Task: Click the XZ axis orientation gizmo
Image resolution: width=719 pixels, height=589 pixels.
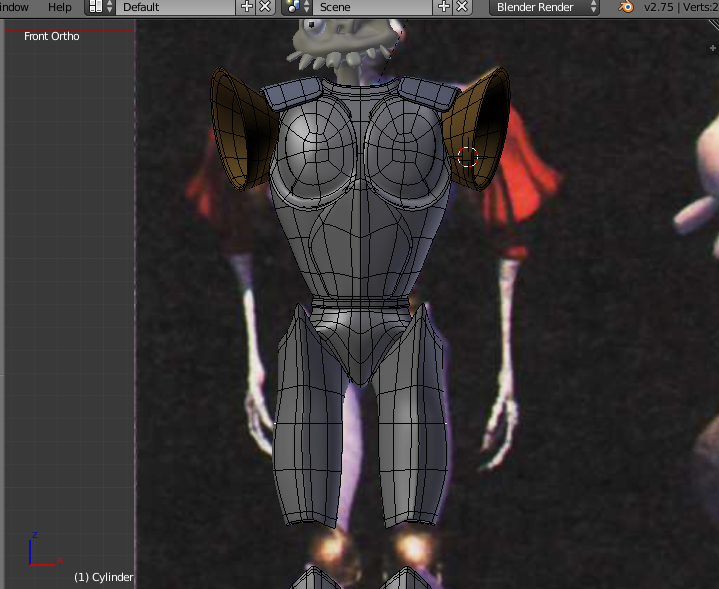Action: (44, 550)
